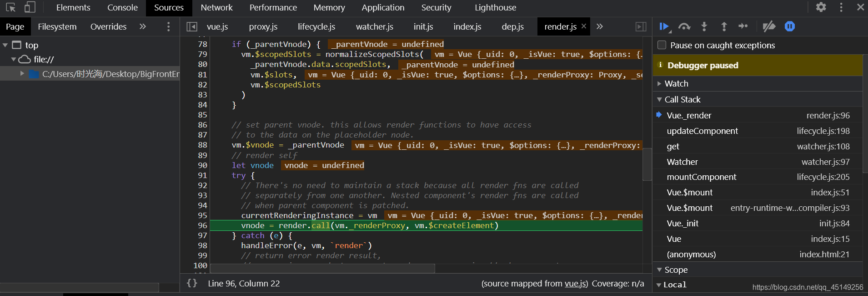Click line number 90 in gutter

[202, 165]
